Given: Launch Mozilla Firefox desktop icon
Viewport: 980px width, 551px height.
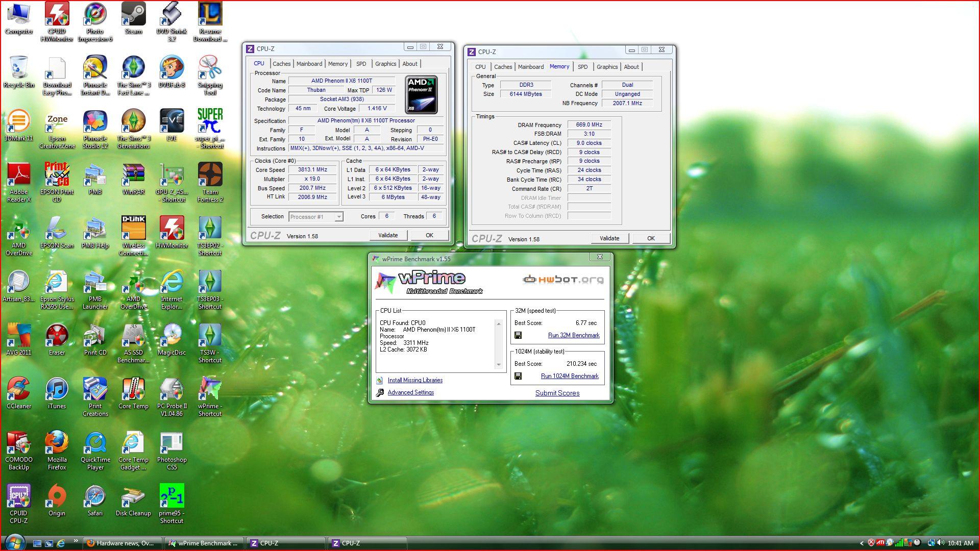Looking at the screenshot, I should pyautogui.click(x=57, y=450).
